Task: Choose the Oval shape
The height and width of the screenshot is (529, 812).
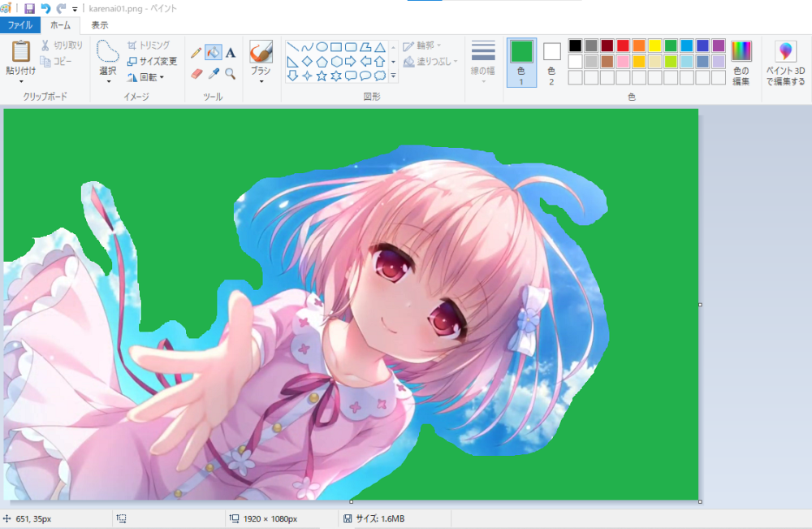Action: click(322, 47)
